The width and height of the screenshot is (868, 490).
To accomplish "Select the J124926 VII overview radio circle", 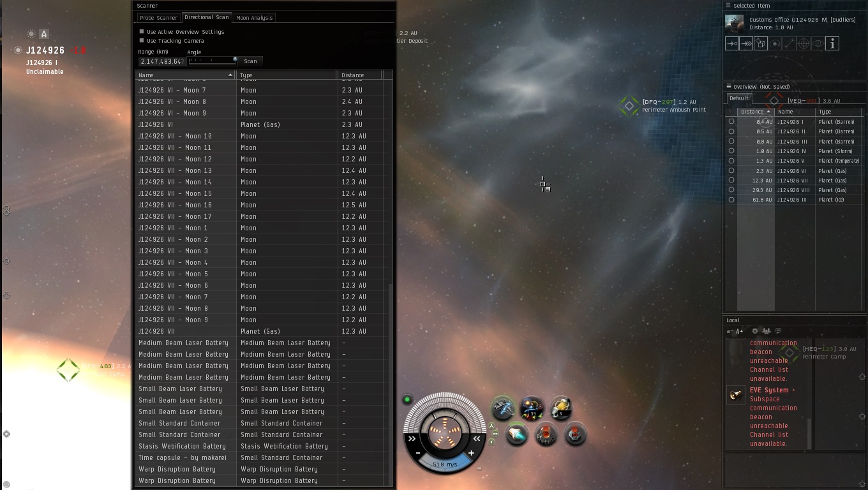I will [731, 181].
